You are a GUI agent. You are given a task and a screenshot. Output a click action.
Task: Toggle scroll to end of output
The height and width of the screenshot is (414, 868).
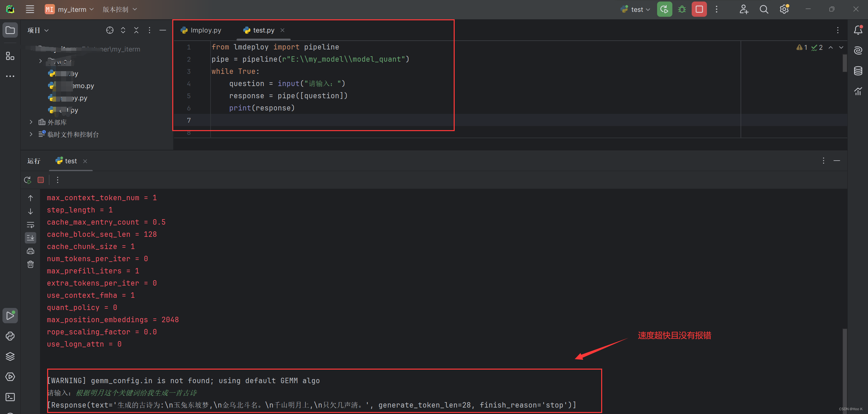(x=31, y=237)
